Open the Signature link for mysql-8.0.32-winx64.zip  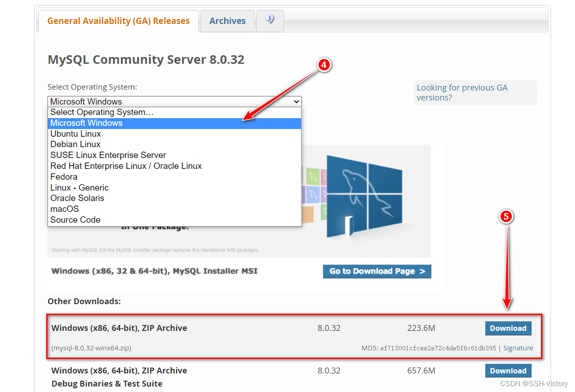(518, 348)
